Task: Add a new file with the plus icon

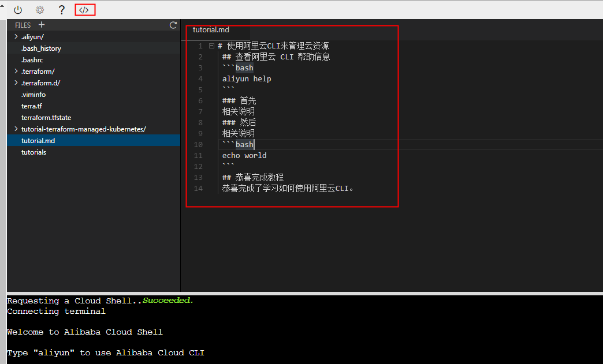Action: tap(42, 25)
